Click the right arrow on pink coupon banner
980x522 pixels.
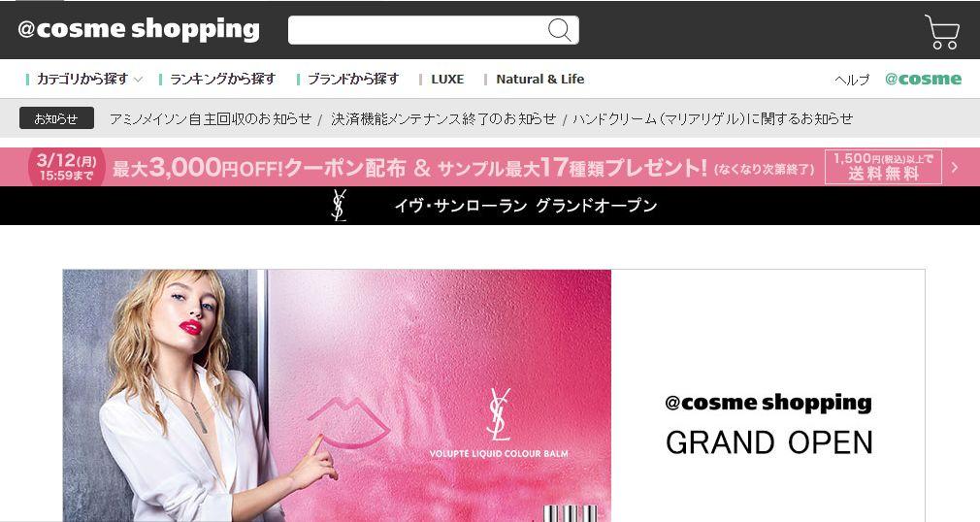pos(955,167)
